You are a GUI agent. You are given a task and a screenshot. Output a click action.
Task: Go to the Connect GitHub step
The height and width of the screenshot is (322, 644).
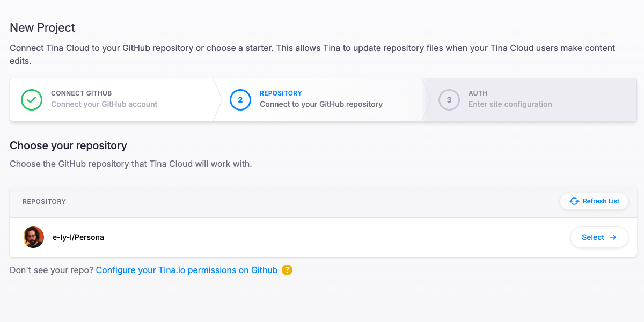pyautogui.click(x=81, y=93)
